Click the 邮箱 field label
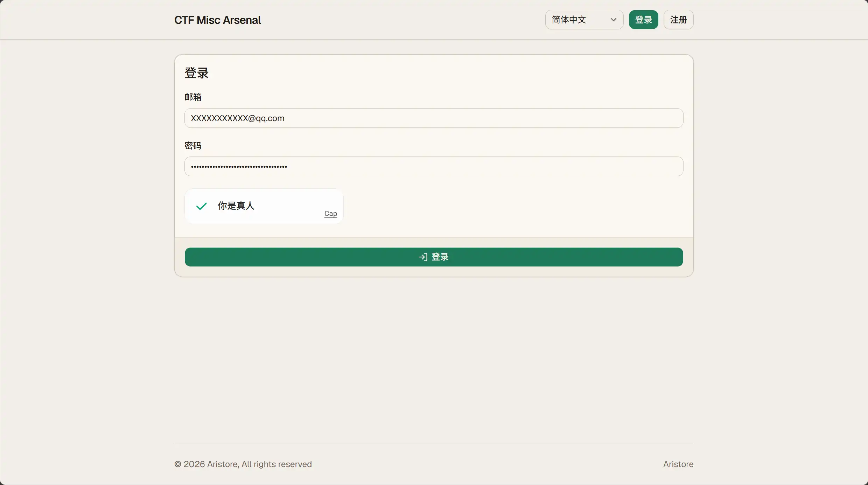The image size is (868, 485). (x=193, y=97)
